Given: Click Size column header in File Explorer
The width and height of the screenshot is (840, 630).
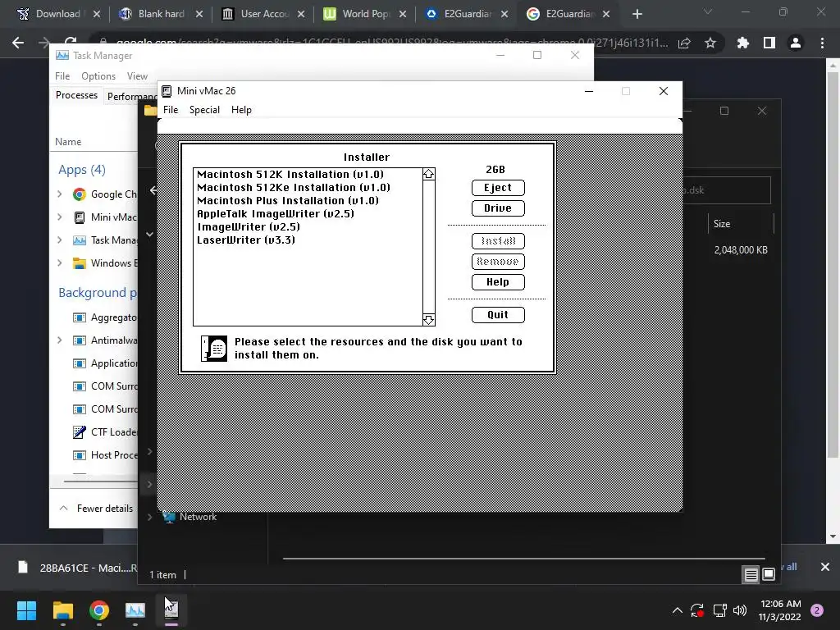Looking at the screenshot, I should point(722,224).
